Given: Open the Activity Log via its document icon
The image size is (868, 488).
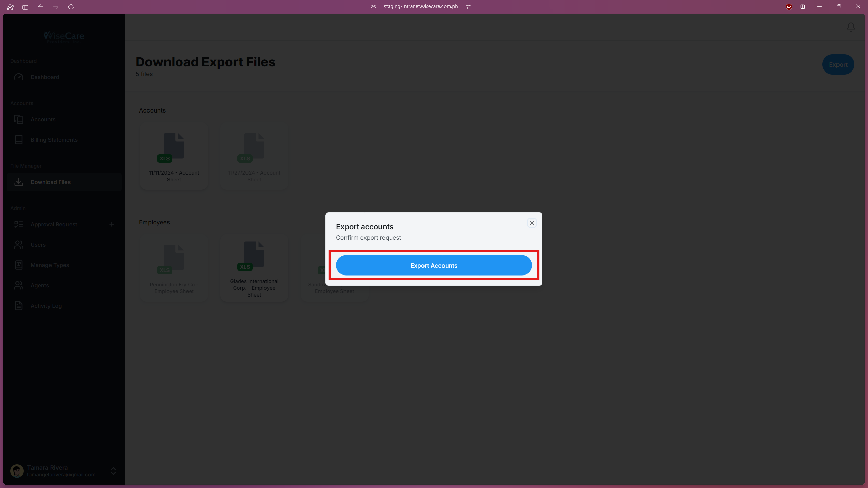Looking at the screenshot, I should (x=19, y=306).
